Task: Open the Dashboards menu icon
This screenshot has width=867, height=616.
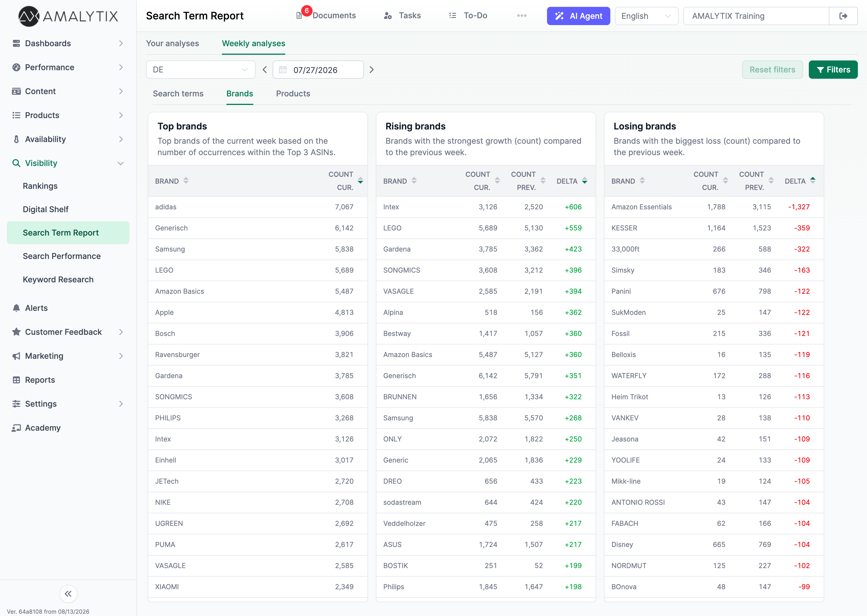Action: click(16, 43)
